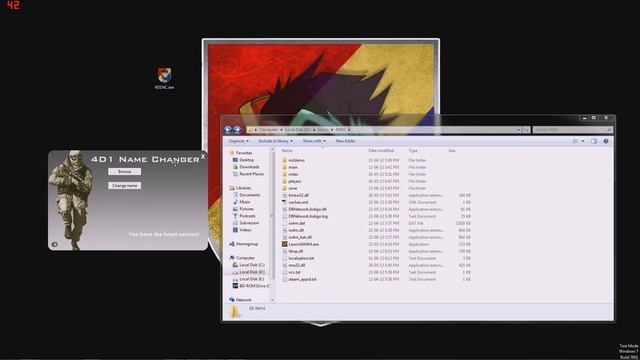Select localization.txt file icon
The height and width of the screenshot is (360, 640).
tap(284, 258)
